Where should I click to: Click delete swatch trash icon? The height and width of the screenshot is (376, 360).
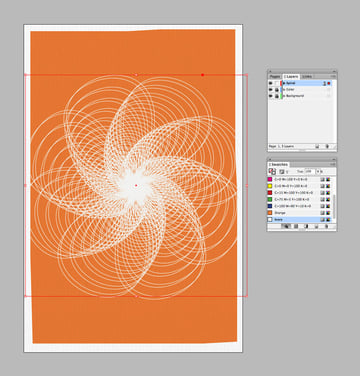tap(326, 226)
